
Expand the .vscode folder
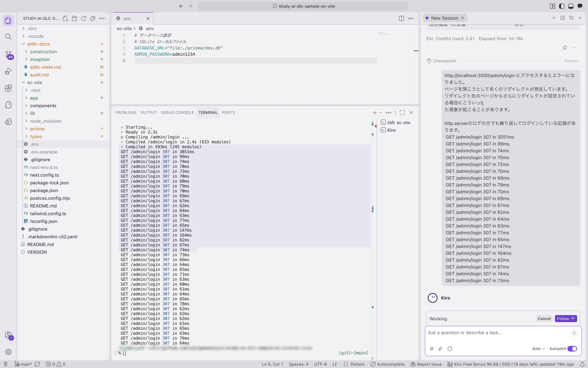click(35, 36)
